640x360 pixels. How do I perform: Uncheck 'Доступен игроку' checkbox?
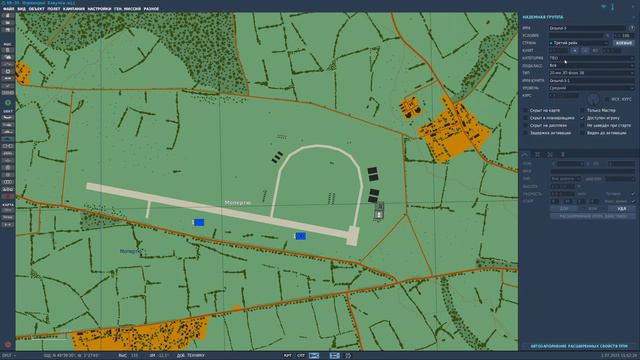582,118
